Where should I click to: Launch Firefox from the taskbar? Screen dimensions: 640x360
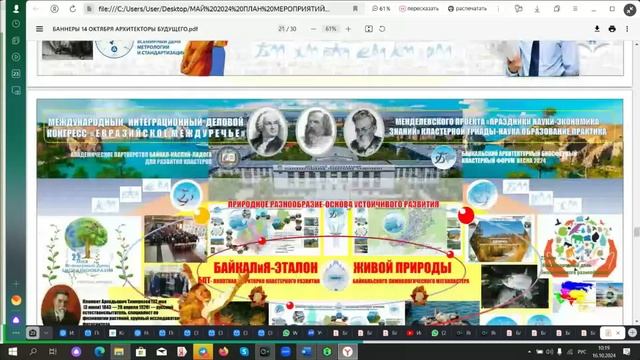[223, 351]
